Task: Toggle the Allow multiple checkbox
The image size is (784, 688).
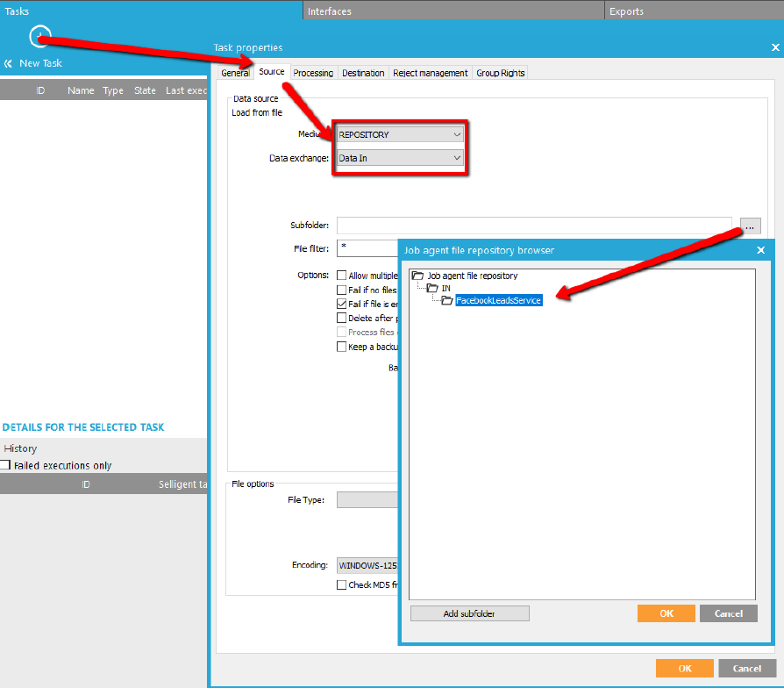Action: [342, 276]
